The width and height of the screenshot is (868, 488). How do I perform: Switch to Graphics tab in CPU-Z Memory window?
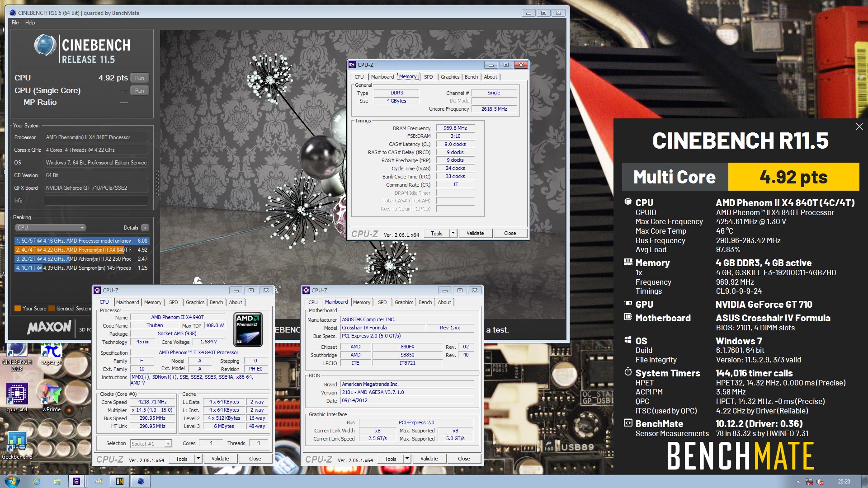450,77
